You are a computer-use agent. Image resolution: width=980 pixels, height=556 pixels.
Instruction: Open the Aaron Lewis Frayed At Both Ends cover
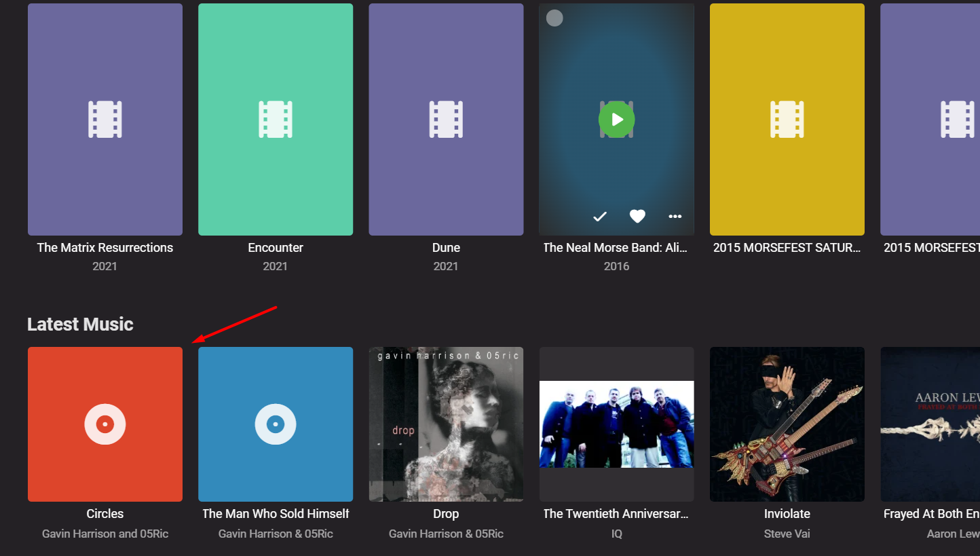click(930, 424)
